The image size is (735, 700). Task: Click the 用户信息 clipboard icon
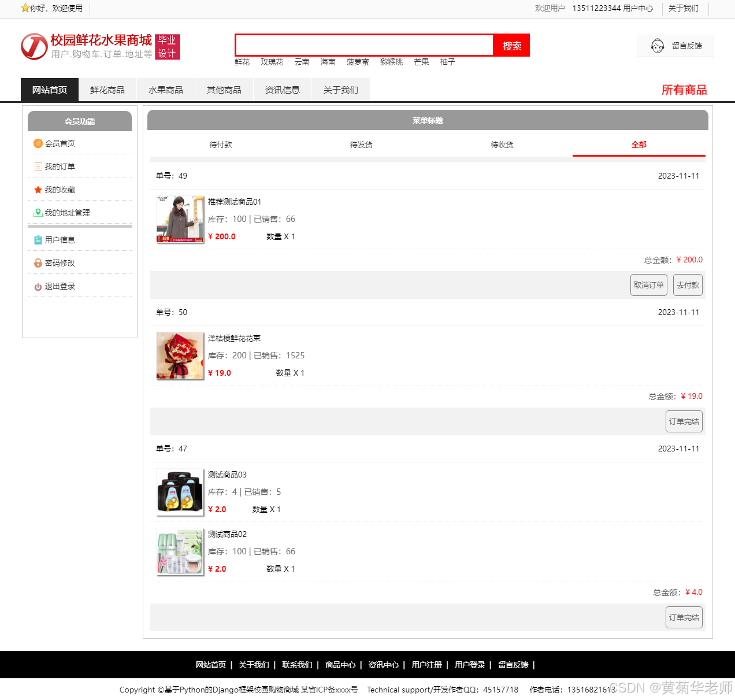point(38,240)
